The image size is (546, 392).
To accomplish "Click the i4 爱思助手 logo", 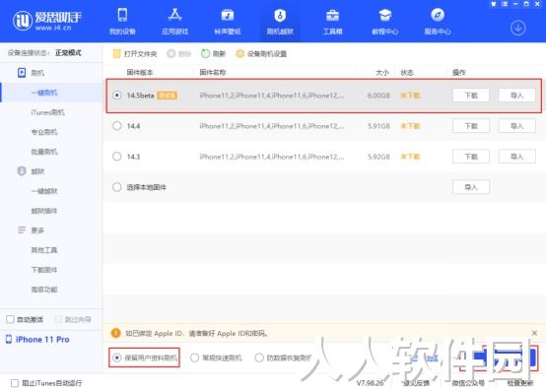I will coord(47,21).
